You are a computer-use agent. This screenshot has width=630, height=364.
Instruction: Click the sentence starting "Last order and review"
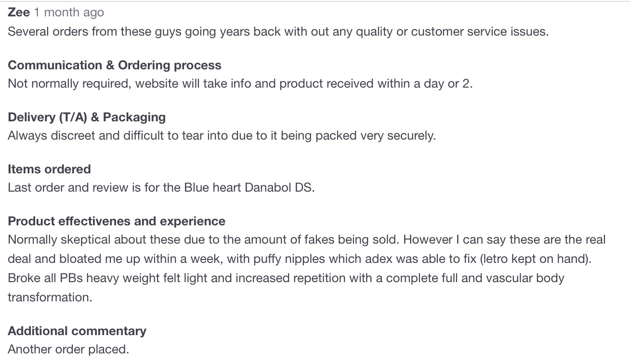coord(161,187)
